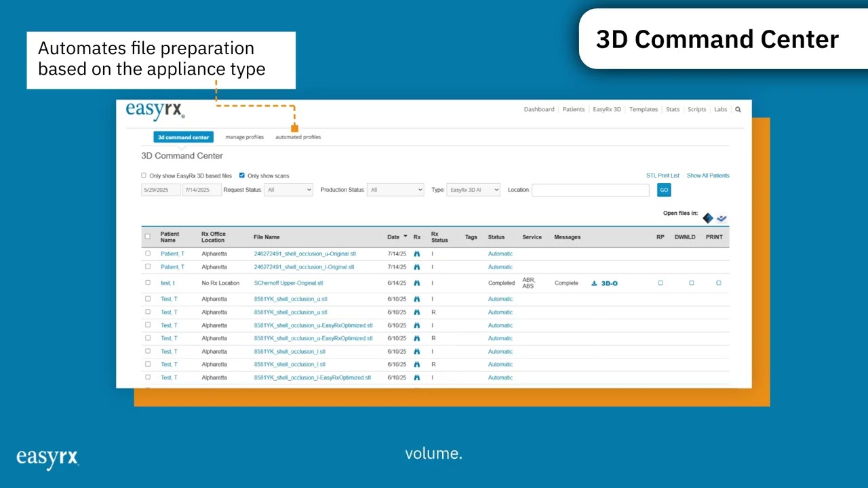Image resolution: width=868 pixels, height=488 pixels.
Task: Switch to the 3d command center tab
Action: click(x=183, y=137)
